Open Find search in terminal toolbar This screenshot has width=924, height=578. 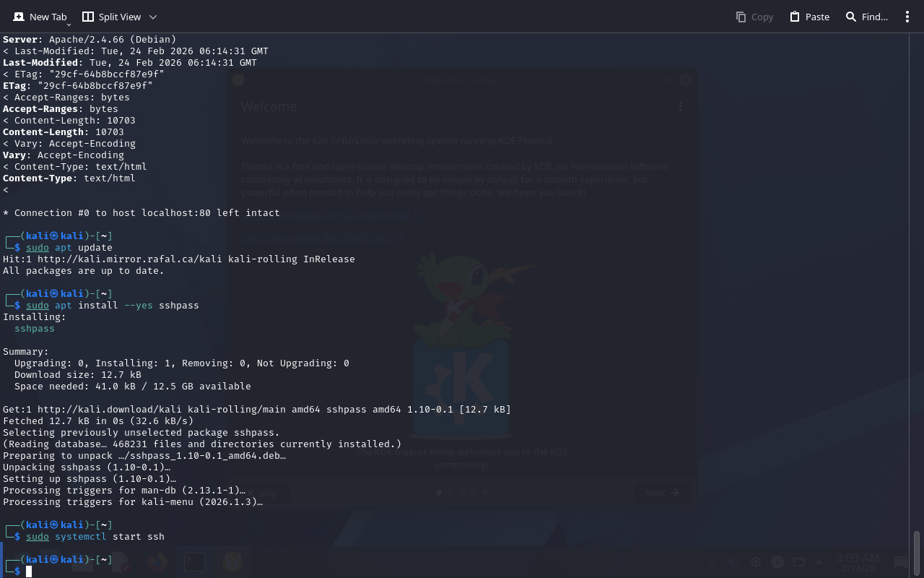pos(866,17)
